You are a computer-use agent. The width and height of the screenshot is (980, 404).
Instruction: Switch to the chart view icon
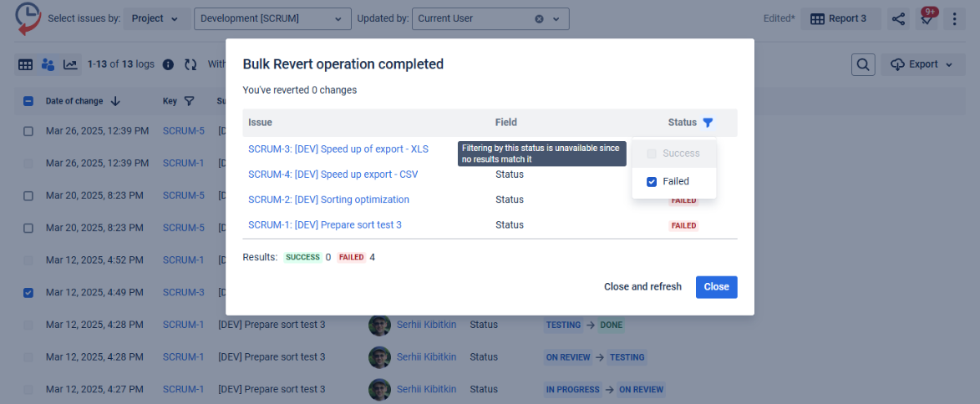click(x=70, y=64)
